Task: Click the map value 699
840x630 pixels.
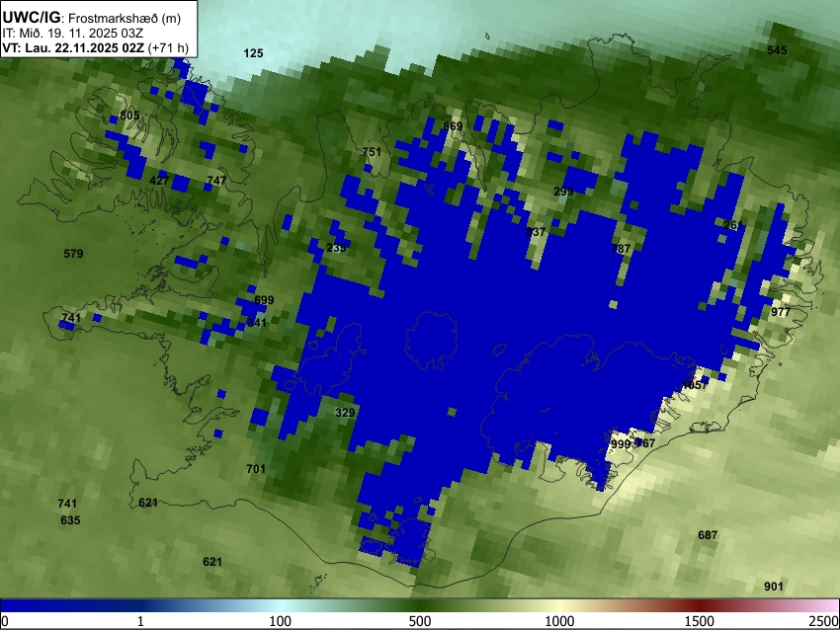Action: click(264, 300)
